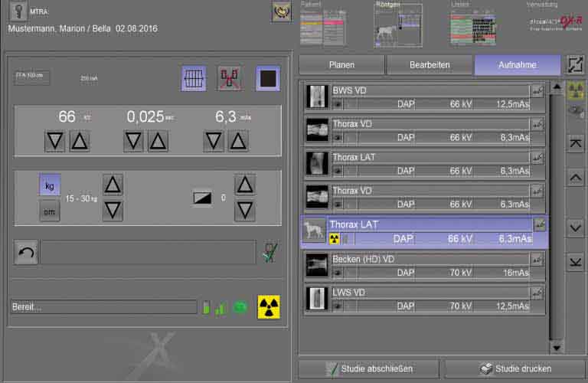Select the BWS VD list entry
This screenshot has width=588, height=383.
(x=424, y=97)
